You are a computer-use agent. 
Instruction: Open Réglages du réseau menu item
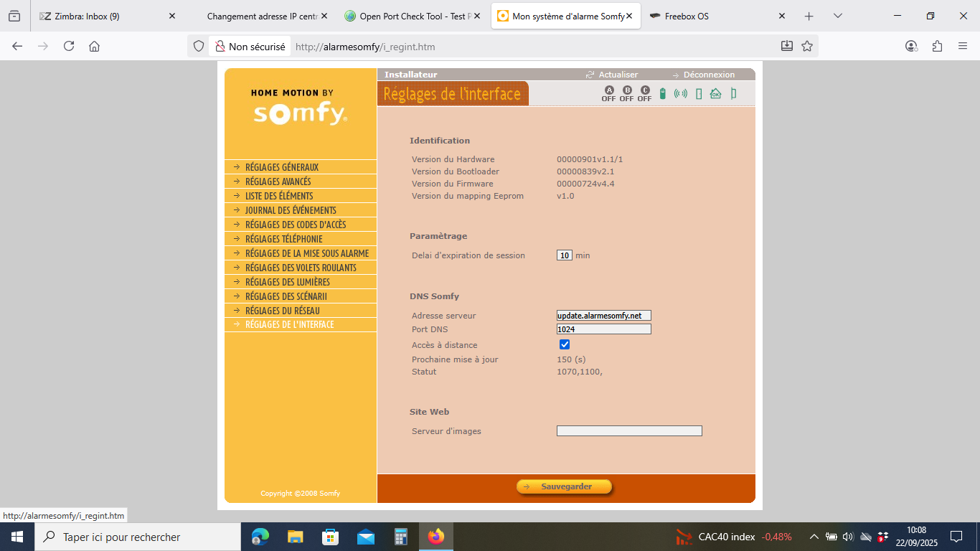pyautogui.click(x=282, y=311)
